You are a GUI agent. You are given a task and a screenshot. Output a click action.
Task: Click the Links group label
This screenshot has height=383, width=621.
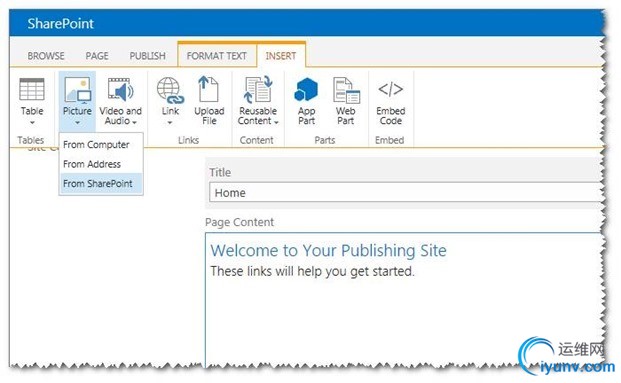tap(188, 140)
